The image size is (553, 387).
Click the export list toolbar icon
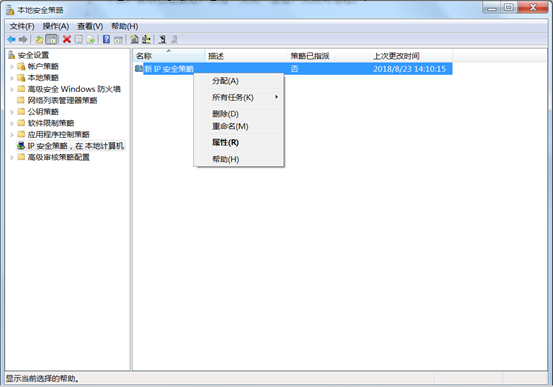(91, 40)
